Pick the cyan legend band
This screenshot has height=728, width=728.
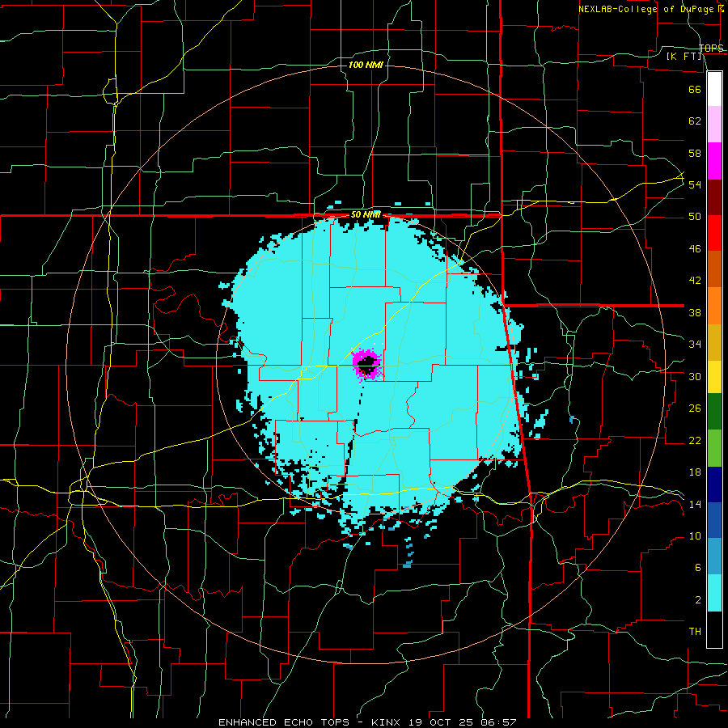pyautogui.click(x=714, y=593)
